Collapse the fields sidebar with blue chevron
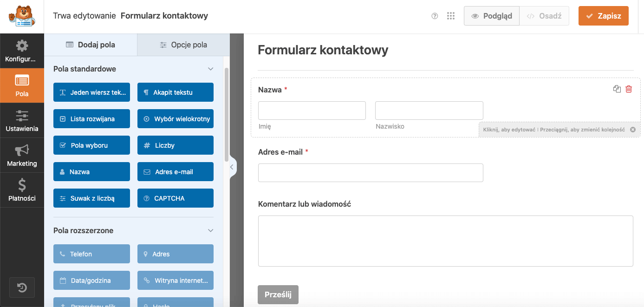The height and width of the screenshot is (307, 644). 232,167
